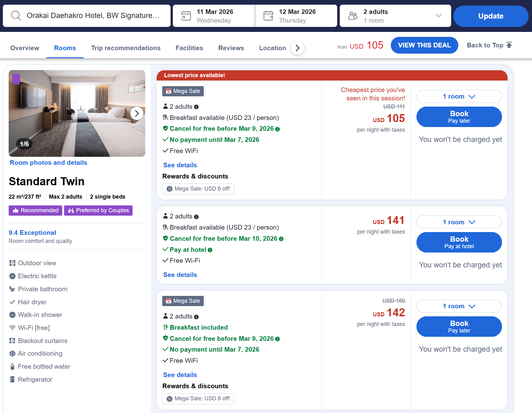This screenshot has height=413, width=532.
Task: Click the info icon beside first 2 adults
Action: tap(196, 107)
